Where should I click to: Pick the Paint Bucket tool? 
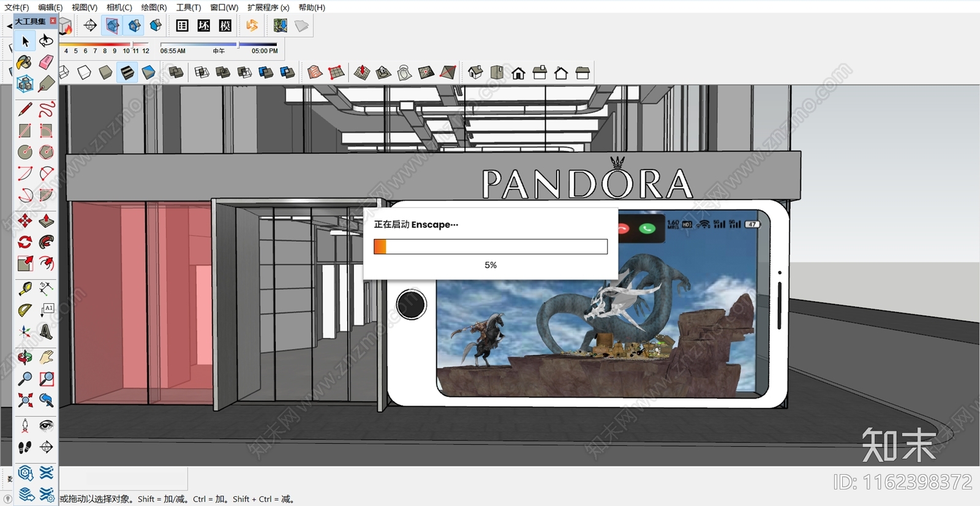pyautogui.click(x=25, y=62)
